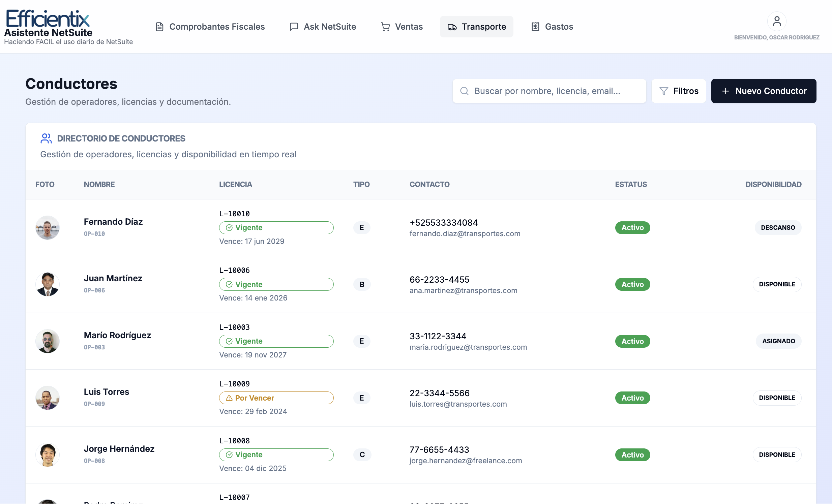Click the user profile avatar icon

pos(777,21)
